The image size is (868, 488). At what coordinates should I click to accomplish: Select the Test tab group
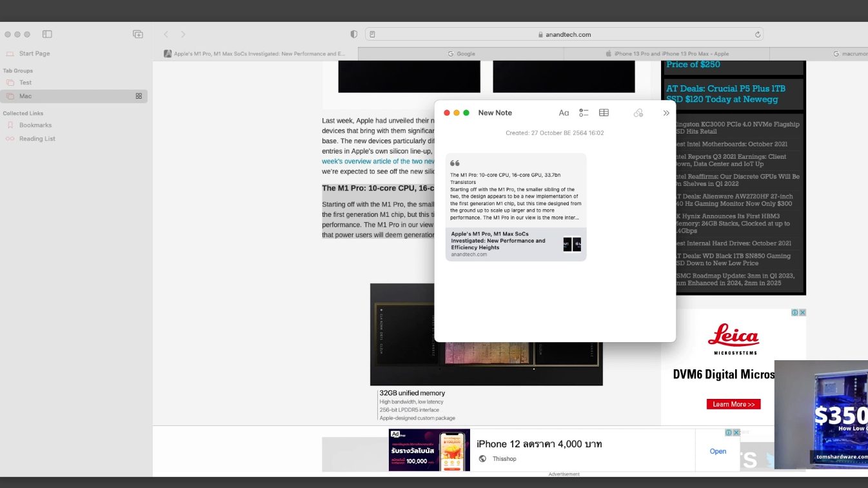25,83
